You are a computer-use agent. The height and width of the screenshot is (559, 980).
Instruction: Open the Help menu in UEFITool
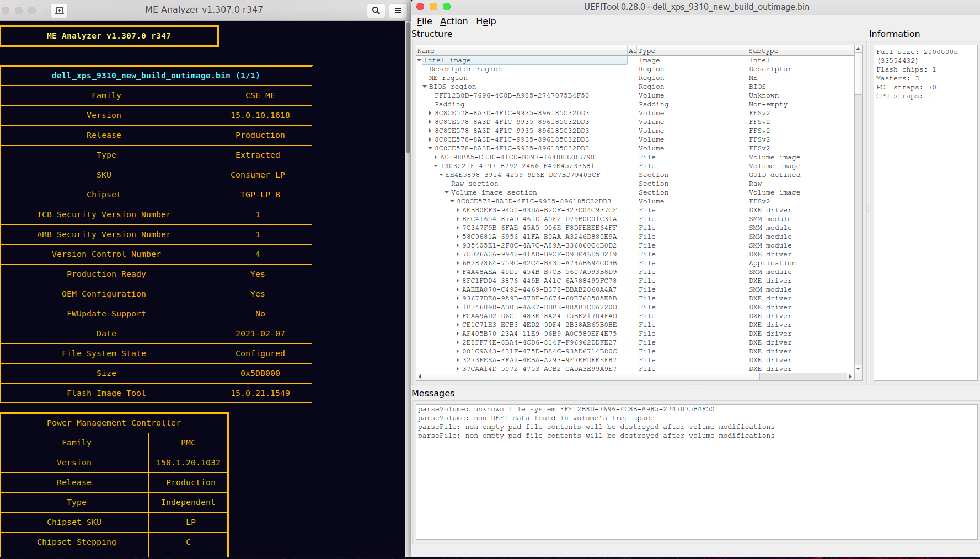(x=486, y=21)
